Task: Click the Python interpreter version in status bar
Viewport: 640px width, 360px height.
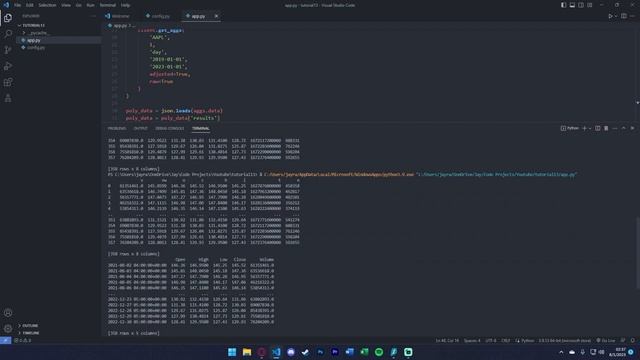Action: (x=564, y=340)
